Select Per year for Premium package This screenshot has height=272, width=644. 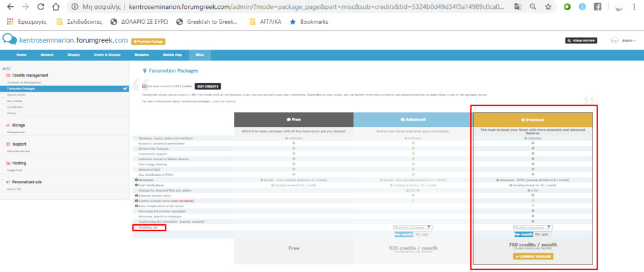(x=542, y=234)
